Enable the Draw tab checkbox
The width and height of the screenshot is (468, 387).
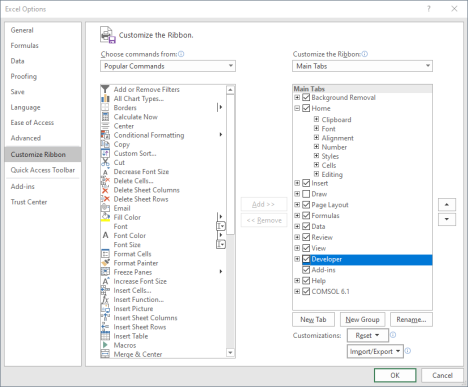tap(306, 194)
